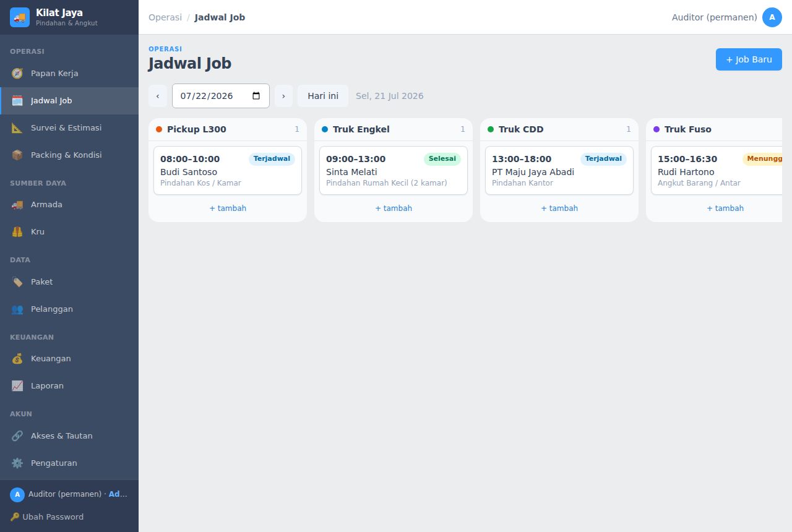Go to previous day arrow
The width and height of the screenshot is (792, 532).
tap(158, 96)
